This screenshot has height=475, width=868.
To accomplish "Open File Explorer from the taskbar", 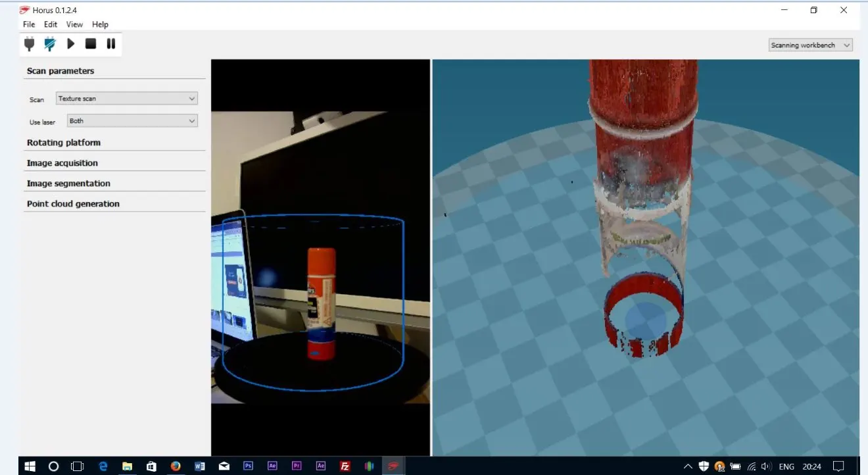I will (127, 466).
